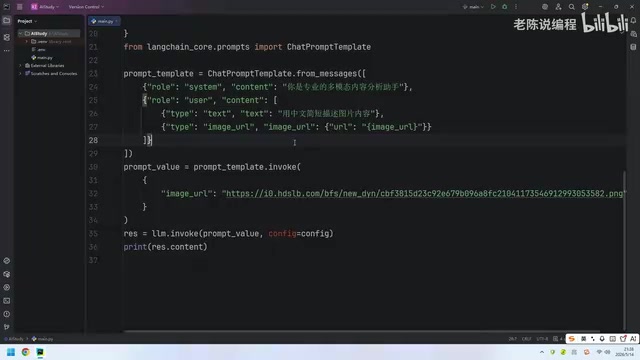This screenshot has height=360, width=640.
Task: Switch to PyCharm on the taskbar
Action: (40, 352)
